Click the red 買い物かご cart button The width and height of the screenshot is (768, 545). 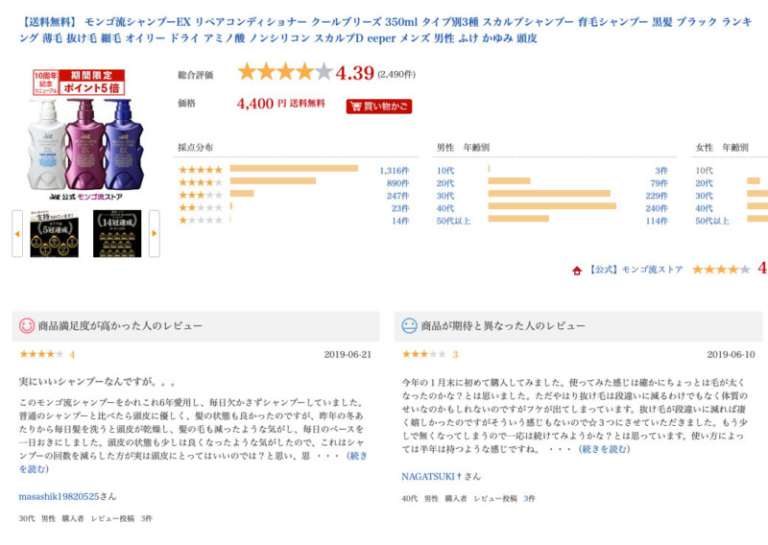[x=379, y=106]
